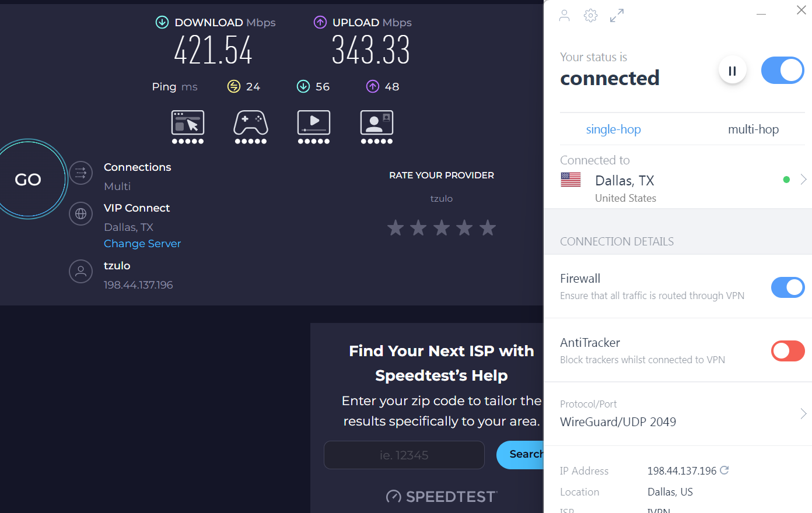This screenshot has height=513, width=812.
Task: Click the VIP Connect globe icon
Action: (x=81, y=214)
